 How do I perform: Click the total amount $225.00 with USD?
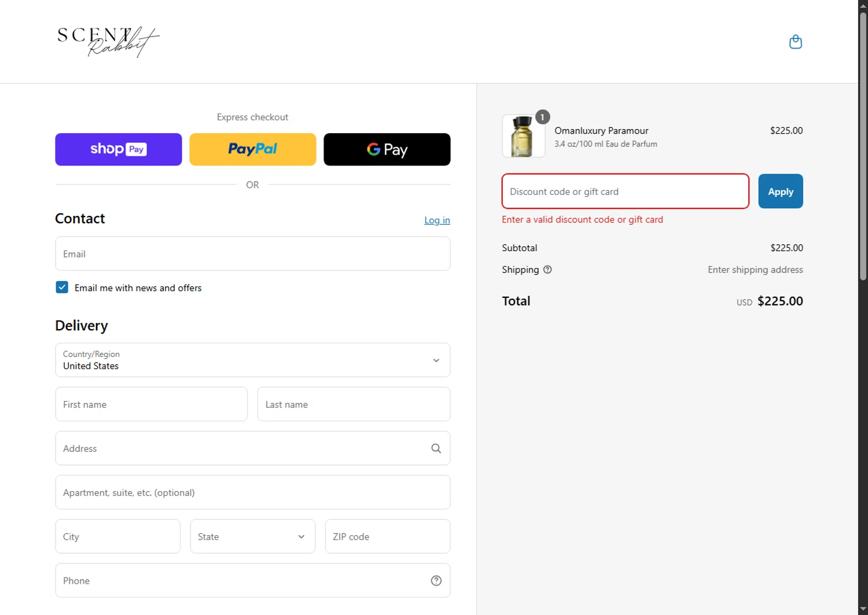(770, 301)
